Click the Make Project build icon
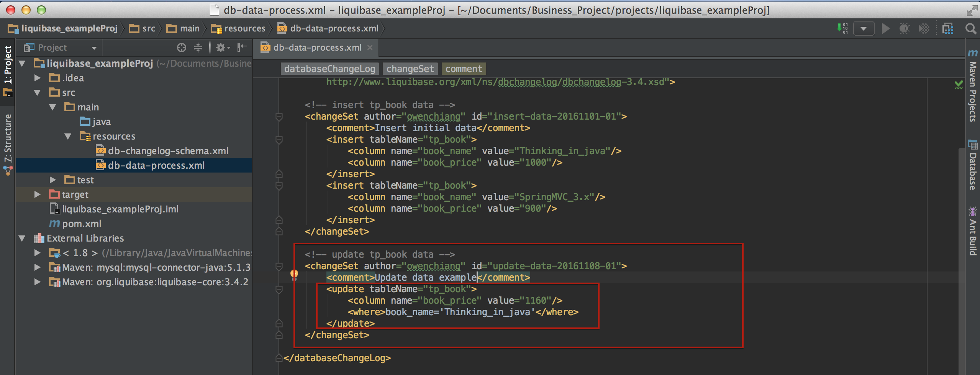980x375 pixels. [x=842, y=28]
